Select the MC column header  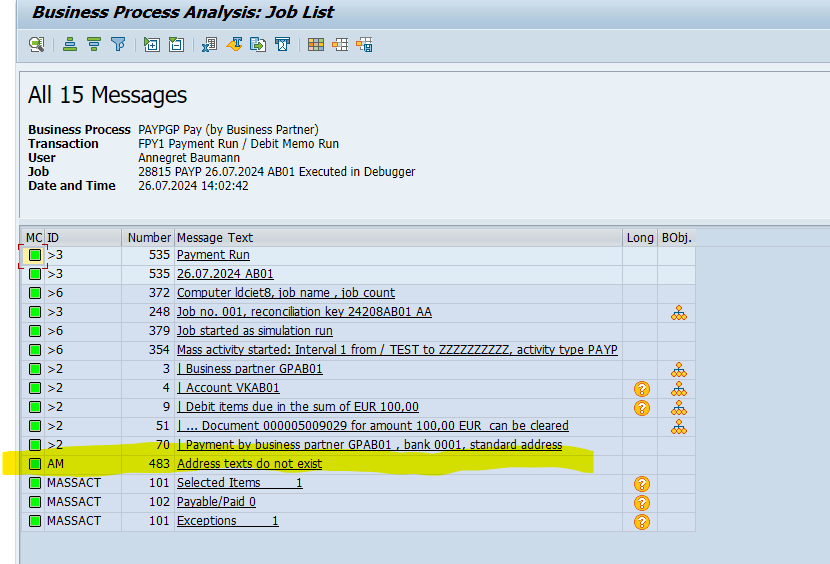point(33,238)
